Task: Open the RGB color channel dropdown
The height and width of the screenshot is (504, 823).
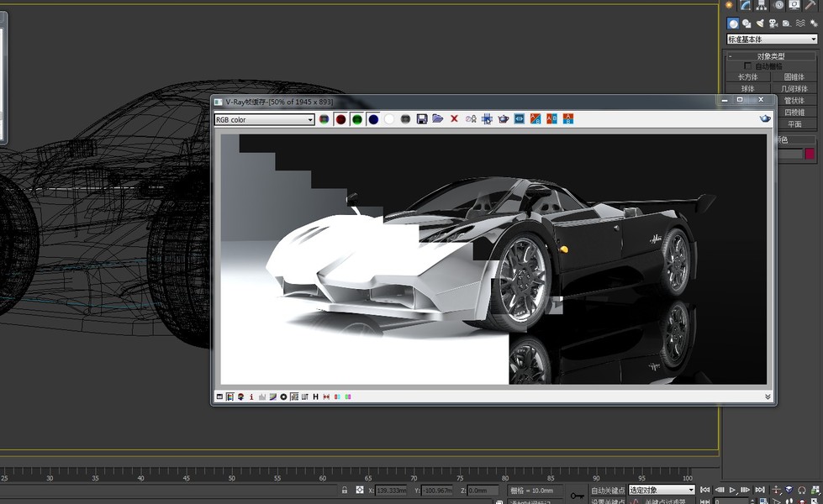Action: [264, 119]
